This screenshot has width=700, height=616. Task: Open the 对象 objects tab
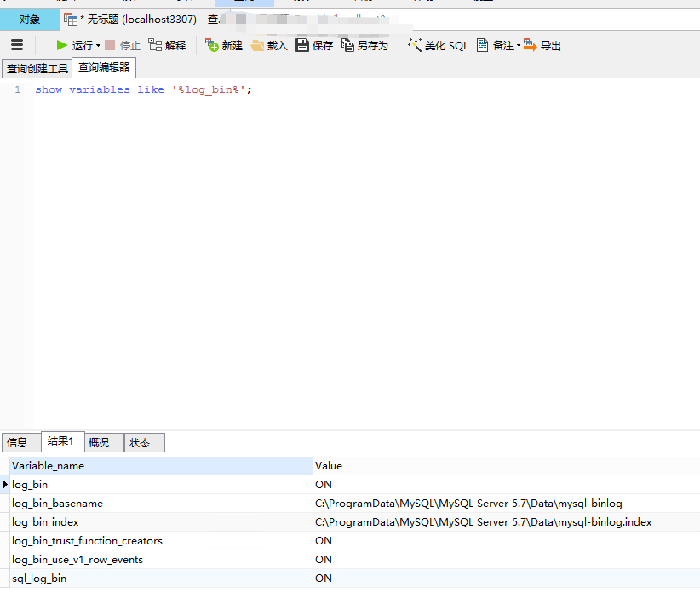(x=30, y=17)
